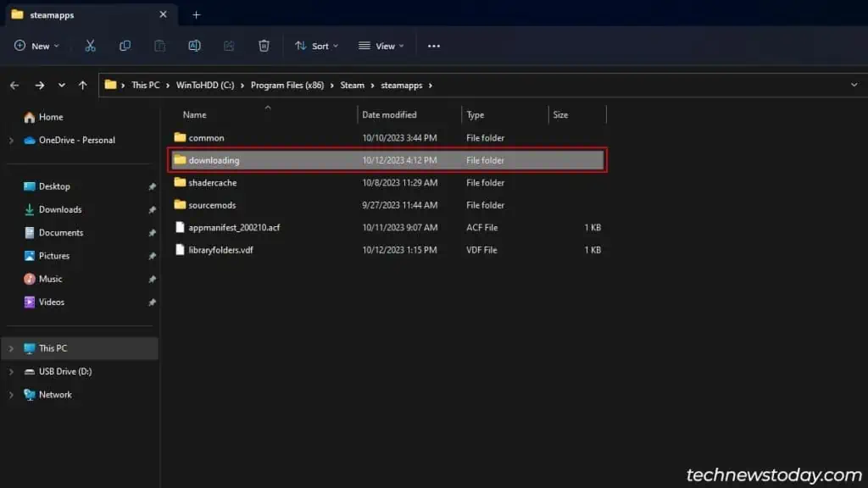Go up one folder level arrow
The height and width of the screenshot is (488, 868).
coord(82,86)
